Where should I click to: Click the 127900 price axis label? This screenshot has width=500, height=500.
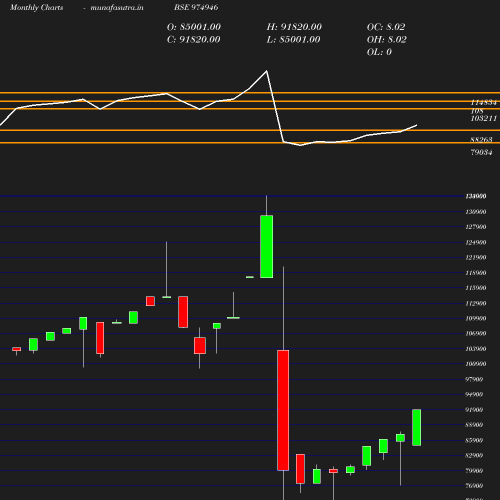(476, 227)
